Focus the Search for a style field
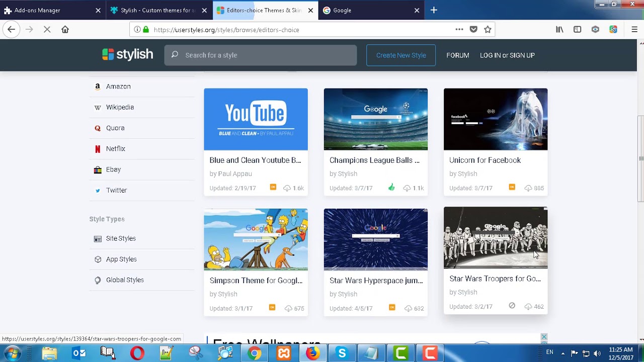644x362 pixels. point(261,55)
